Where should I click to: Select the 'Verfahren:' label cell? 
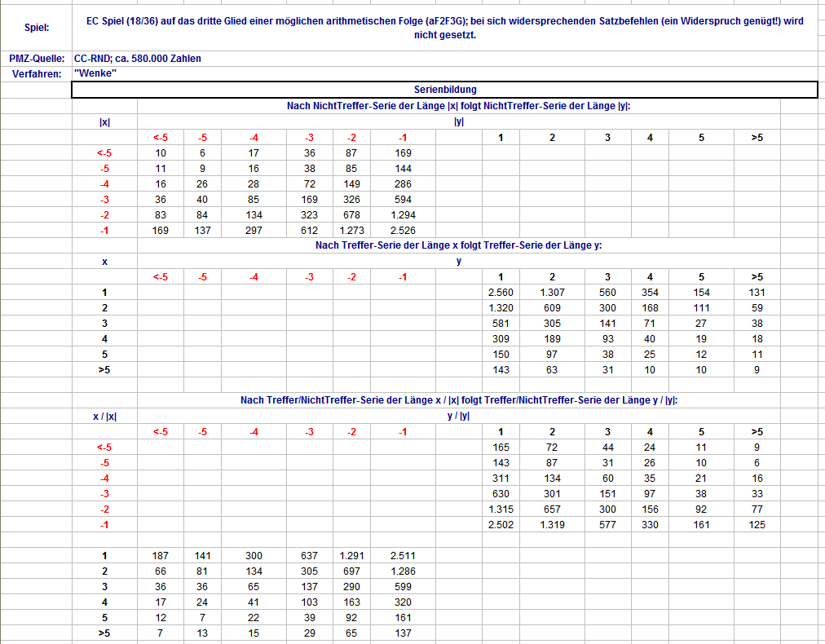(37, 73)
